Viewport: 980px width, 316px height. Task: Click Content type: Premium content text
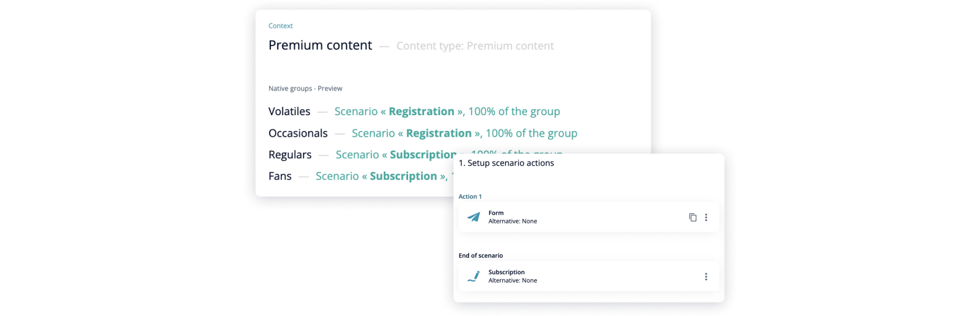pos(475,46)
